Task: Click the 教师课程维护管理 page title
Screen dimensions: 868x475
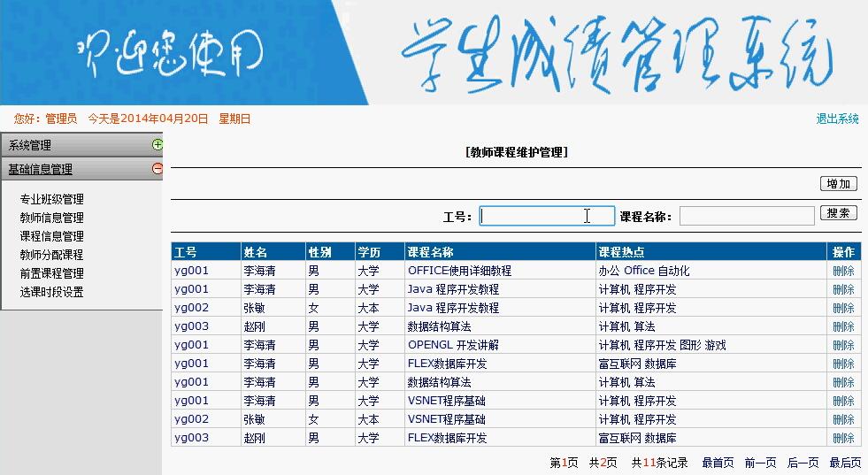Action: click(517, 152)
